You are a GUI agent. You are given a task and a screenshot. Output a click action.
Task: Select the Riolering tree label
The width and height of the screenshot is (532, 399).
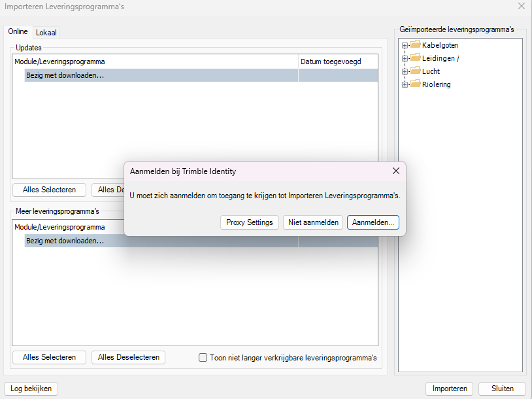[437, 84]
